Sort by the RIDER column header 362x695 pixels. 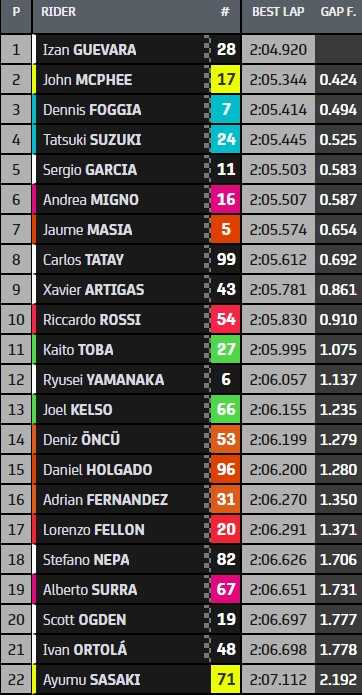click(58, 12)
